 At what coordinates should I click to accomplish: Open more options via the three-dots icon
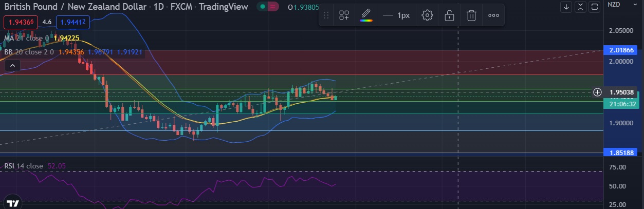(x=493, y=15)
